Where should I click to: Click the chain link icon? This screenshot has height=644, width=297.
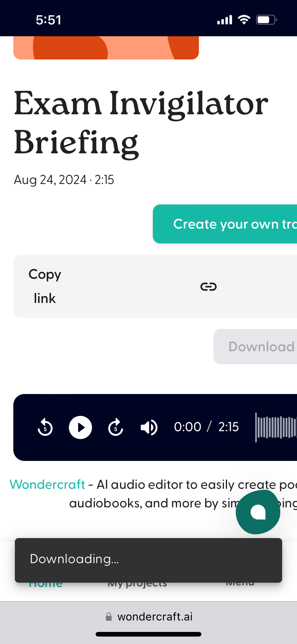coord(209,287)
